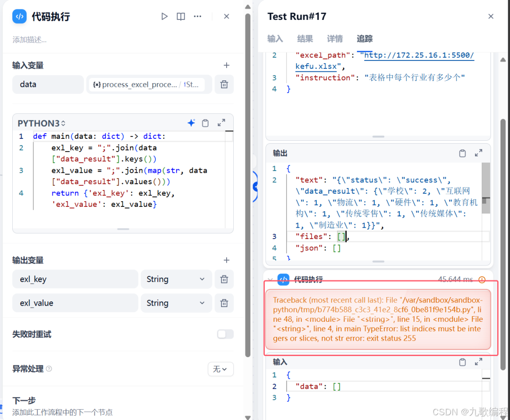
Task: Copy the bottom 输入 JSON content
Action: coord(462,362)
